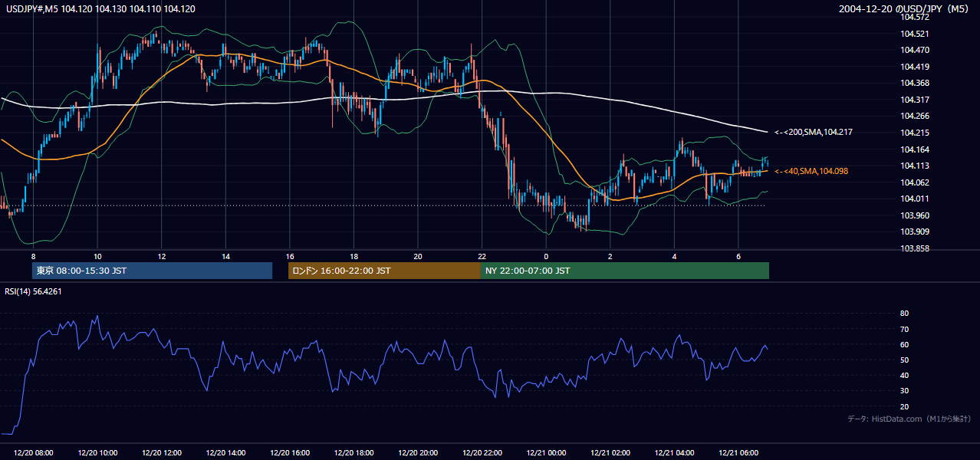Screen dimensions: 980x460
Task: Click hour tick 4 under price chart
Action: [x=674, y=257]
